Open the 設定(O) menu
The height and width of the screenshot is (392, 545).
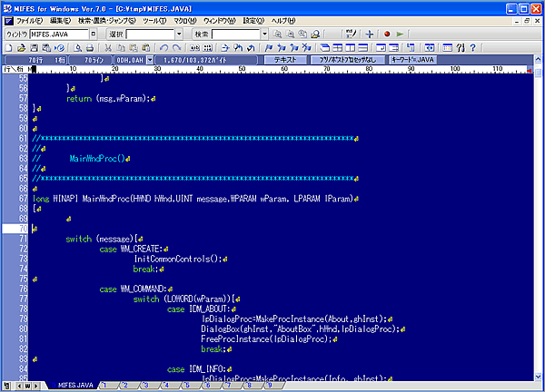tap(253, 21)
